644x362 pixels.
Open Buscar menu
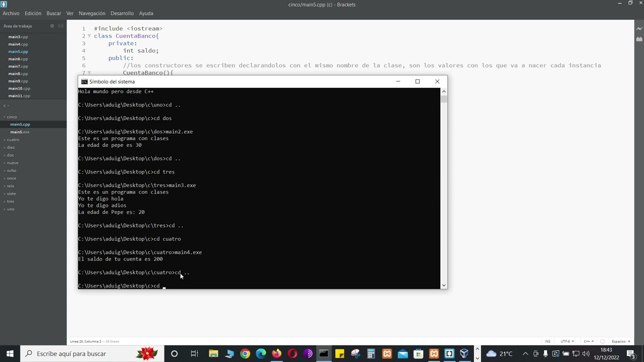(x=54, y=13)
